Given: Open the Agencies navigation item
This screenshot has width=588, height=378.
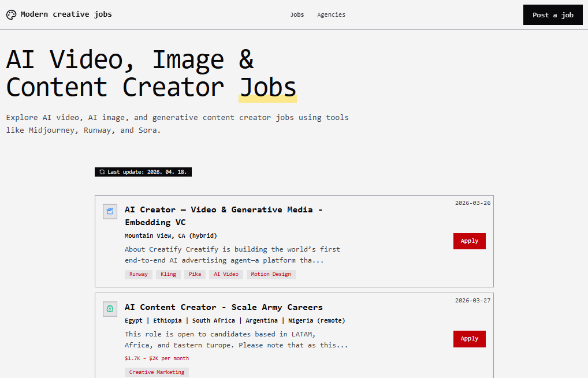Looking at the screenshot, I should [x=331, y=15].
